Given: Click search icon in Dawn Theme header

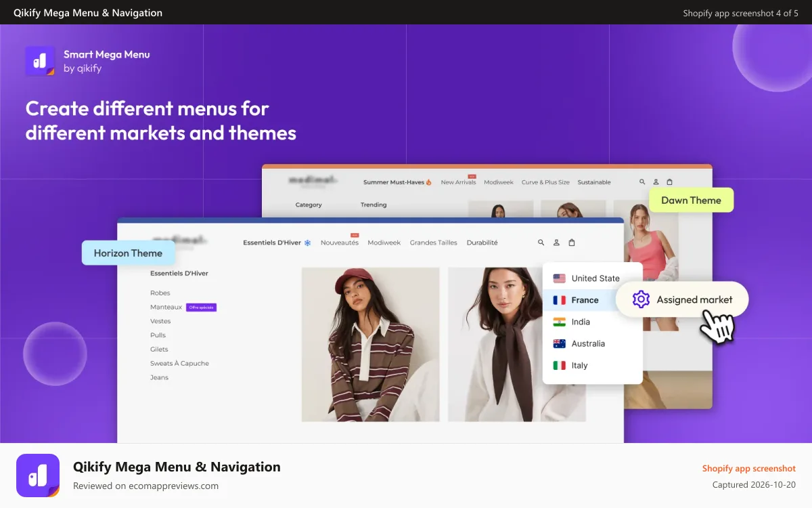Looking at the screenshot, I should pos(642,182).
